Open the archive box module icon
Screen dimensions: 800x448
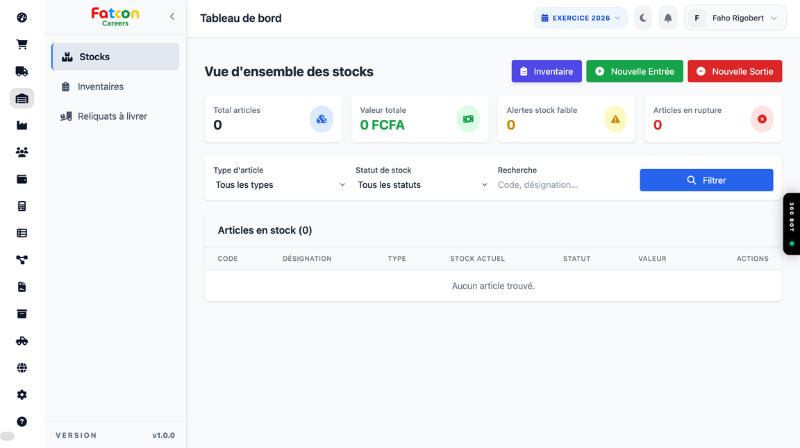click(x=22, y=314)
